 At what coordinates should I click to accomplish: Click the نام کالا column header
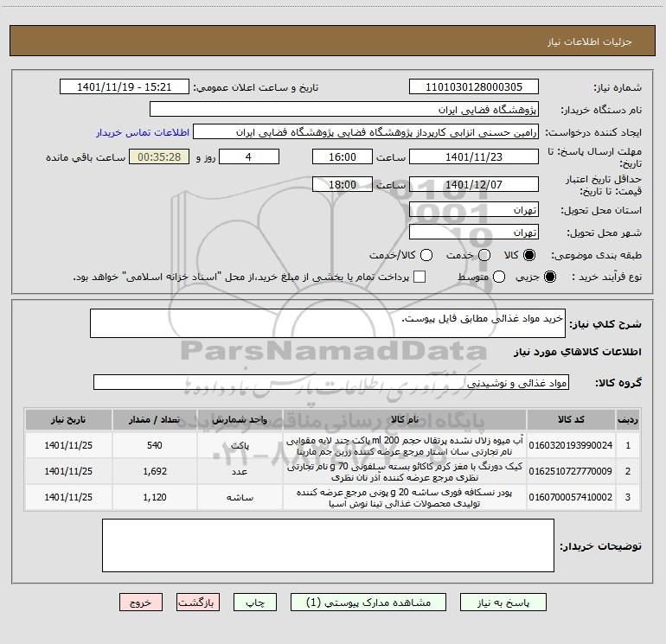[405, 419]
